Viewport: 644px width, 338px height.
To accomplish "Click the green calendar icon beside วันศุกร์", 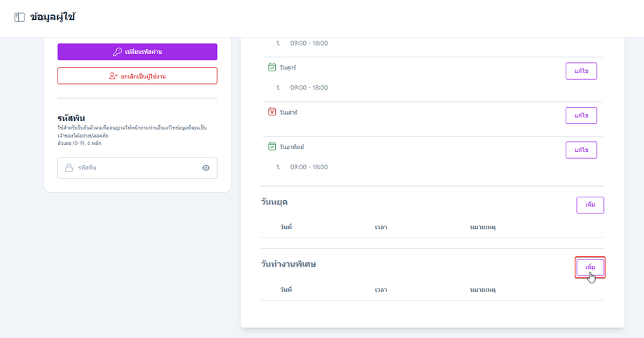I will [x=272, y=67].
